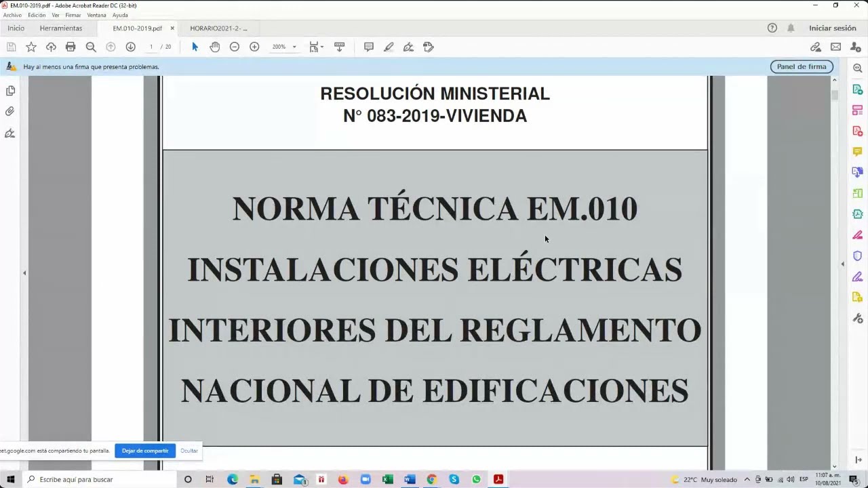
Task: Open the yellow Comment tool in right pane
Action: point(857,151)
